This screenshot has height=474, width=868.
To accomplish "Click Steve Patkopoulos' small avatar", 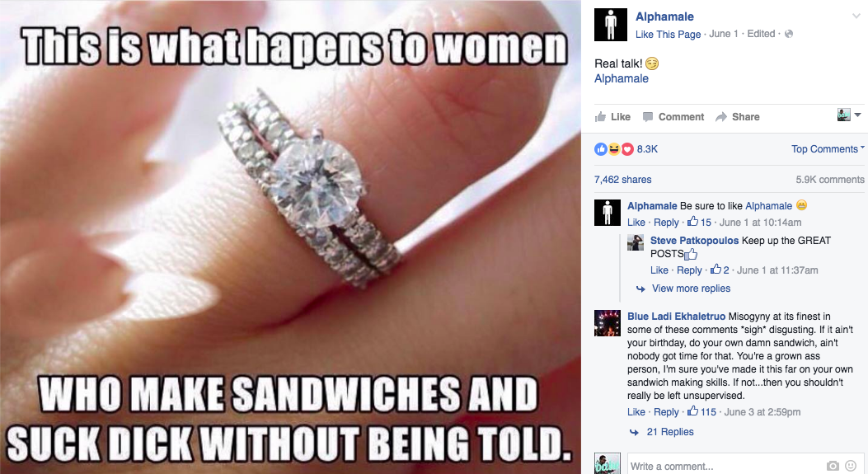I will point(636,242).
